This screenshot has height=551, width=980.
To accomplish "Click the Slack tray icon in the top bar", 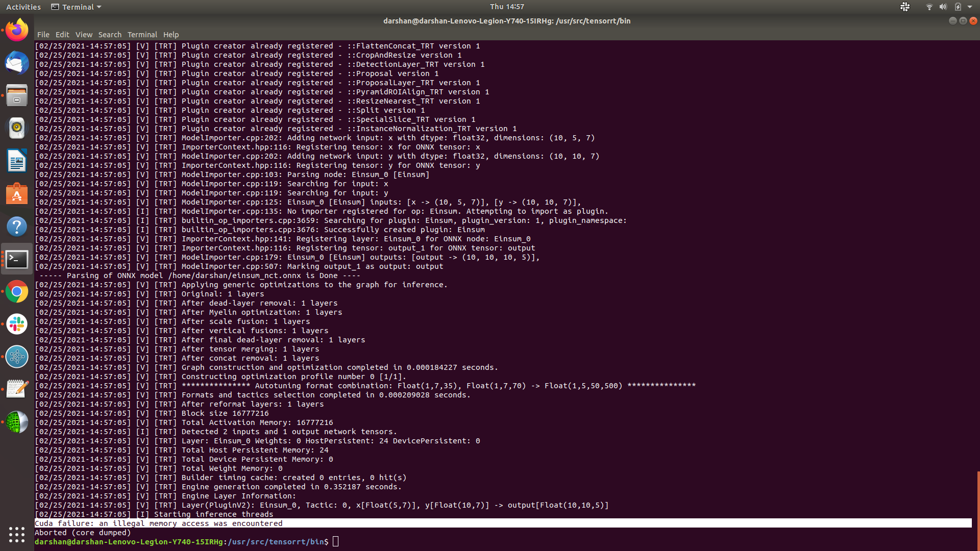I will pyautogui.click(x=905, y=7).
